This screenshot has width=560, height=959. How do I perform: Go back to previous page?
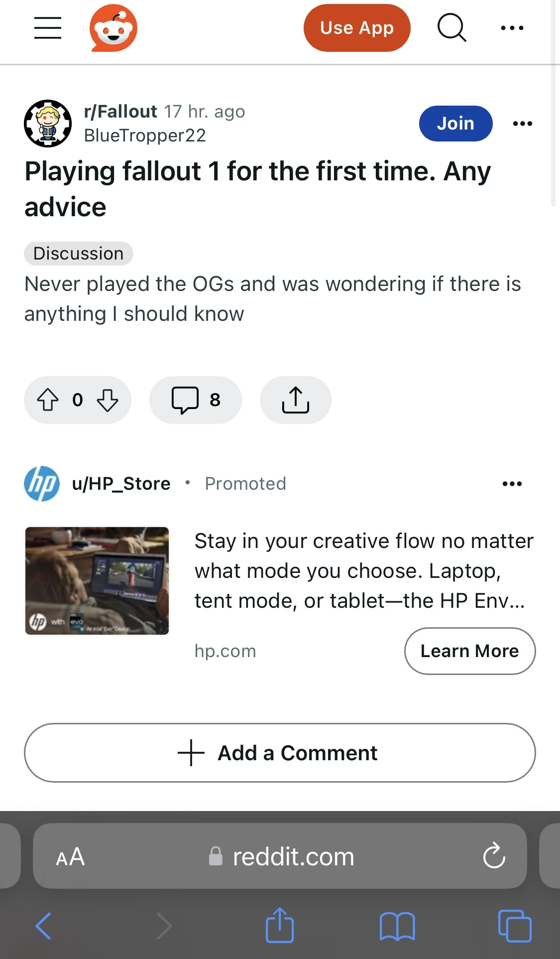pos(44,926)
